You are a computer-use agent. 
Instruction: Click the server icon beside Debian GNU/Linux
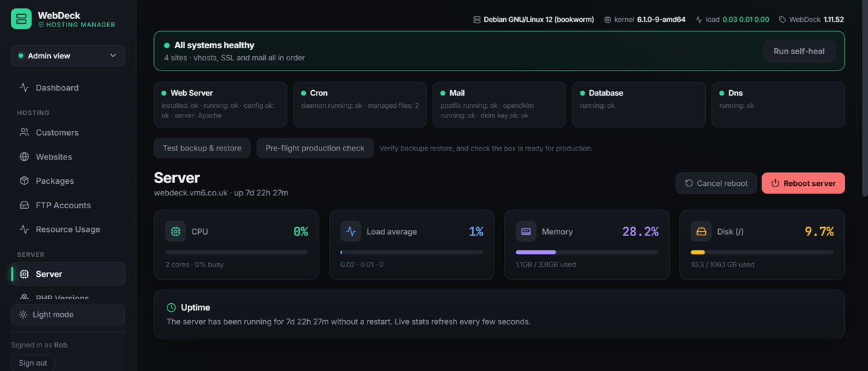click(477, 20)
